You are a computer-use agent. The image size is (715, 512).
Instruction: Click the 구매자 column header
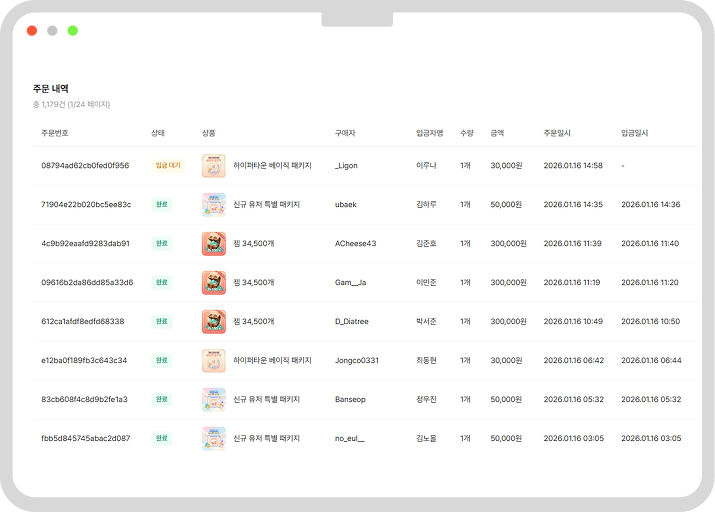tap(345, 132)
